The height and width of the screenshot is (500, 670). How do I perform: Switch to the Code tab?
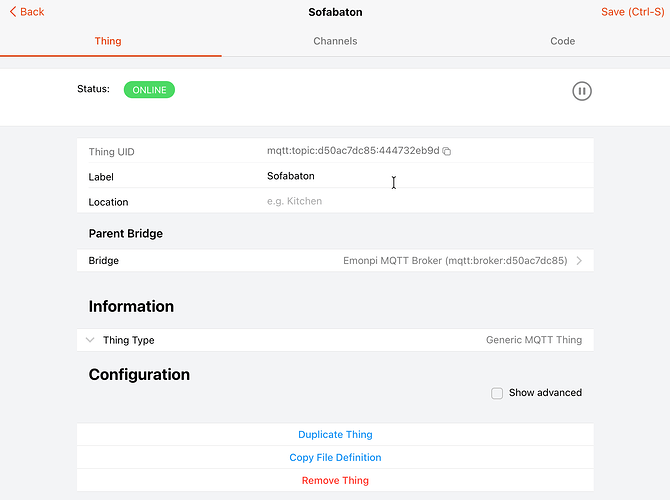pos(562,41)
